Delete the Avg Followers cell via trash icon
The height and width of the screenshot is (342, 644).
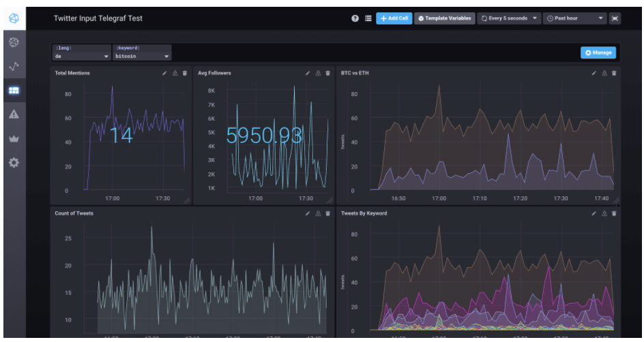point(327,73)
